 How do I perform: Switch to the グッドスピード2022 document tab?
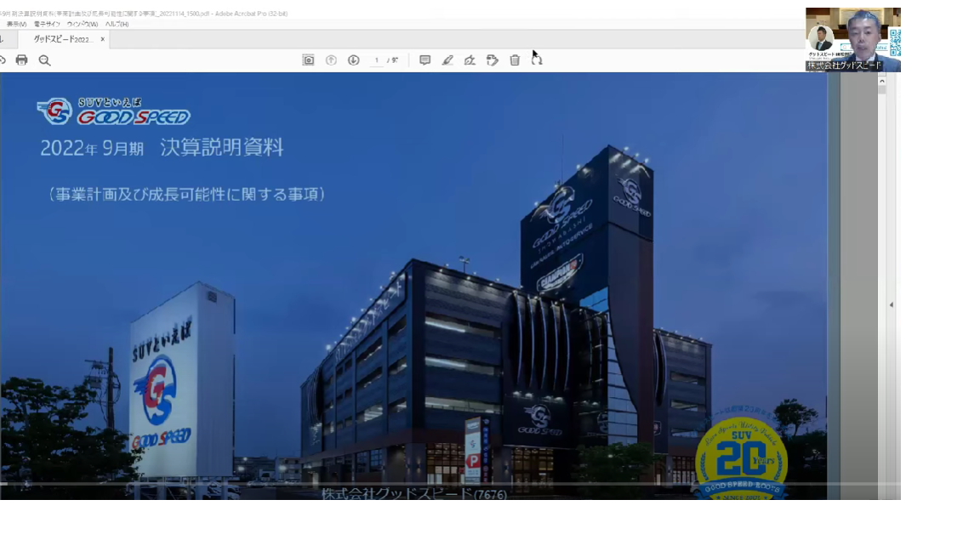tap(62, 39)
